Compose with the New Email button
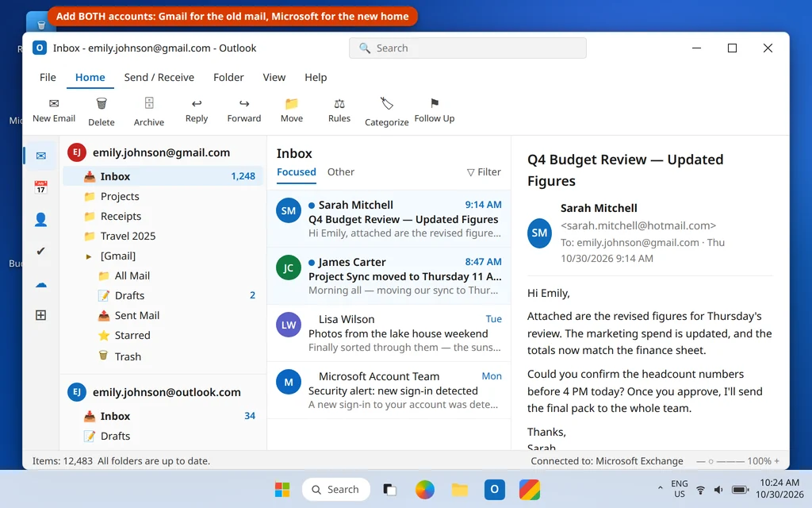The width and height of the screenshot is (812, 508). [54, 110]
